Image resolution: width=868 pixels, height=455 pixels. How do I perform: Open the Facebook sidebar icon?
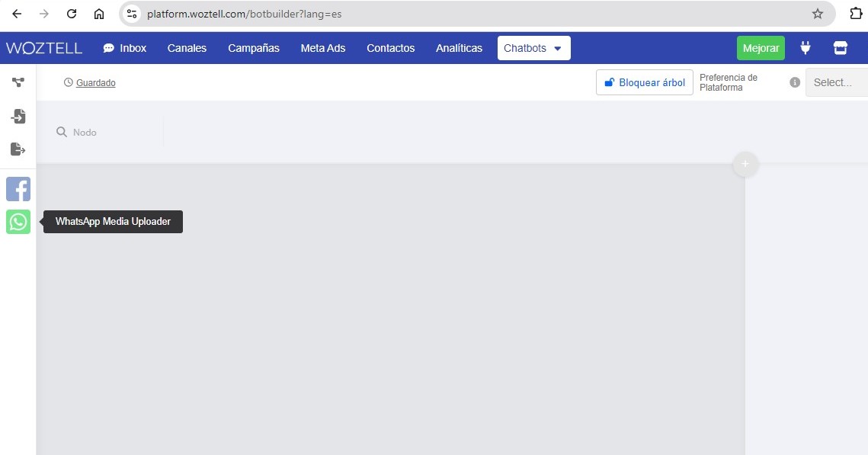18,189
